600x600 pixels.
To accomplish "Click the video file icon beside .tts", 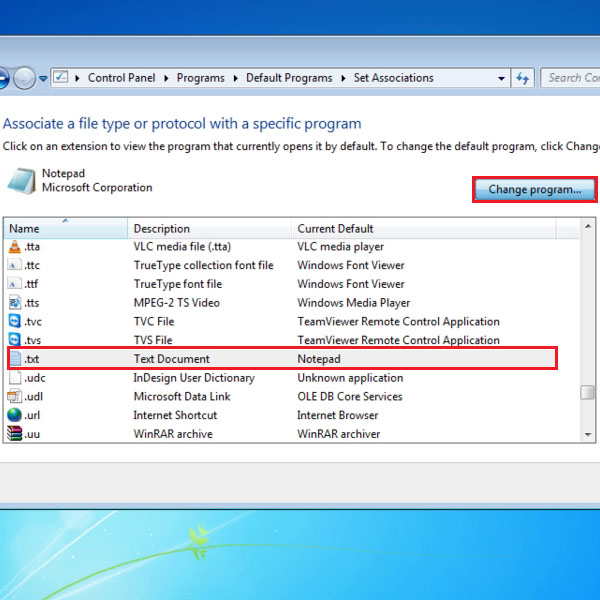I will pos(15,303).
